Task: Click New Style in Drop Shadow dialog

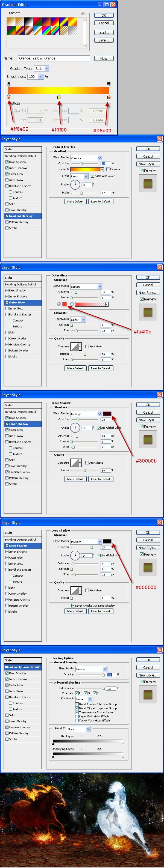Action: click(x=148, y=548)
